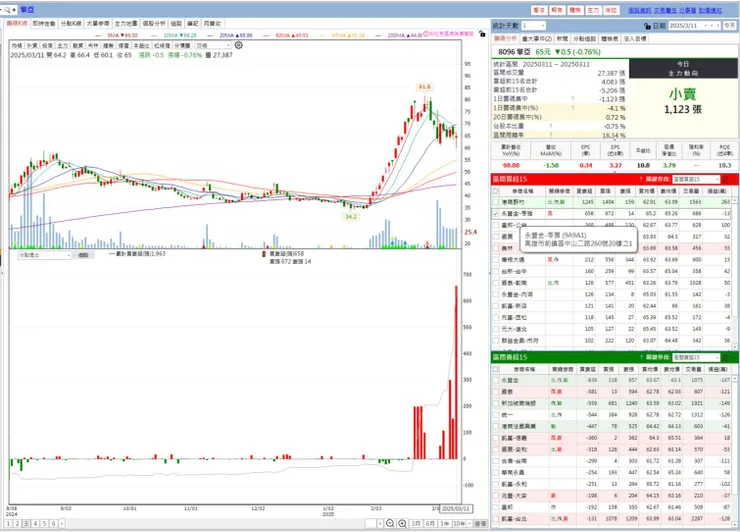Image resolution: width=740 pixels, height=532 pixels.
Task: Open the dropdown arrow beside 10年
Action: [x=470, y=524]
